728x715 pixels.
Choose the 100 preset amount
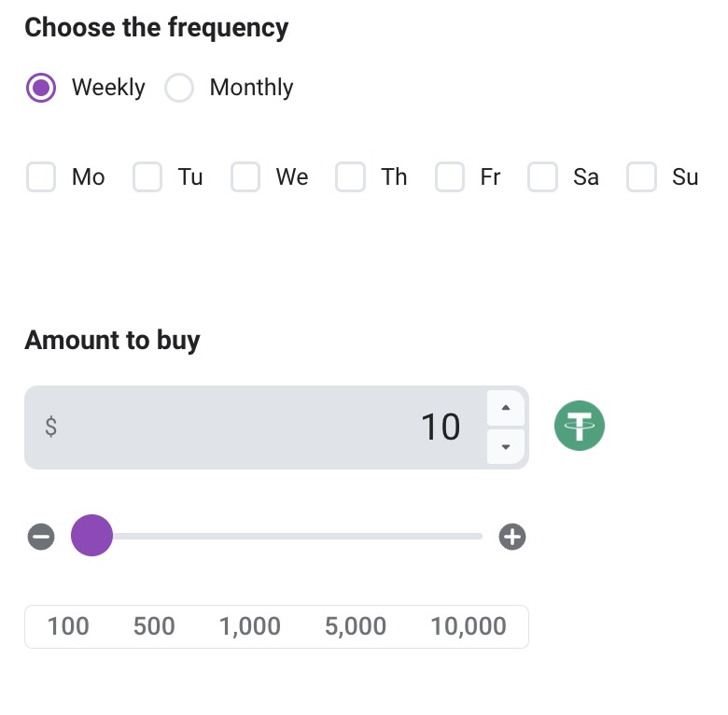[68, 626]
